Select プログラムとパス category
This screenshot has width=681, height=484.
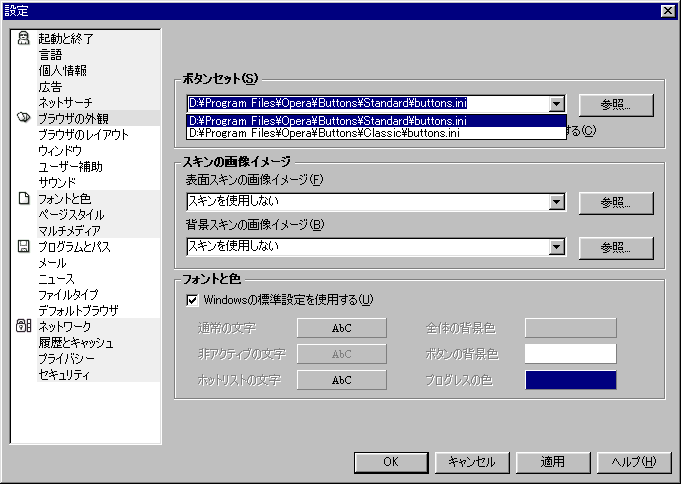(74, 246)
